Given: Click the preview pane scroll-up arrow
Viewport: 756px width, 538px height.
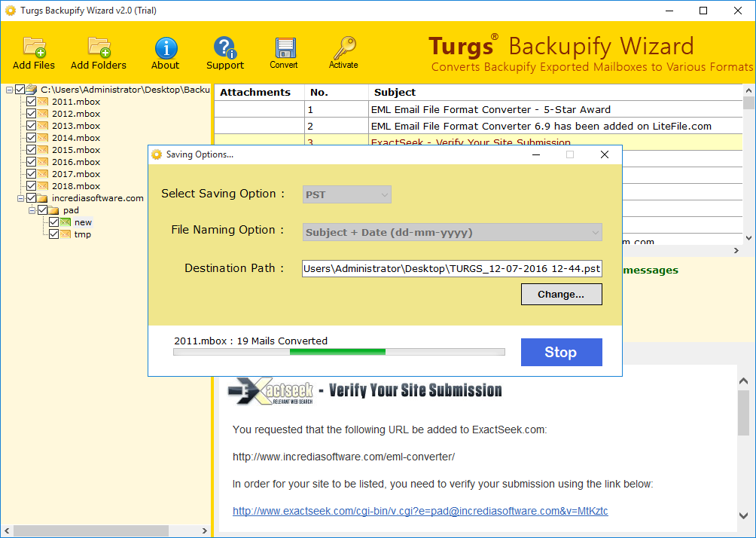Looking at the screenshot, I should point(743,381).
